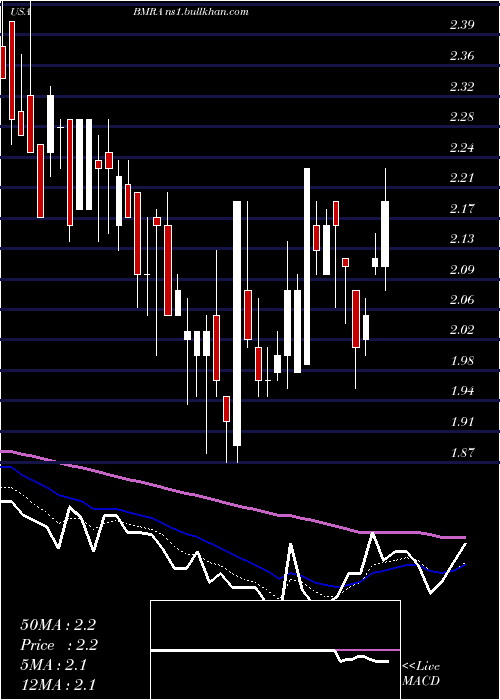The image size is (500, 700).
Task: Click the 2.28 price axis label
Action: 462,117
